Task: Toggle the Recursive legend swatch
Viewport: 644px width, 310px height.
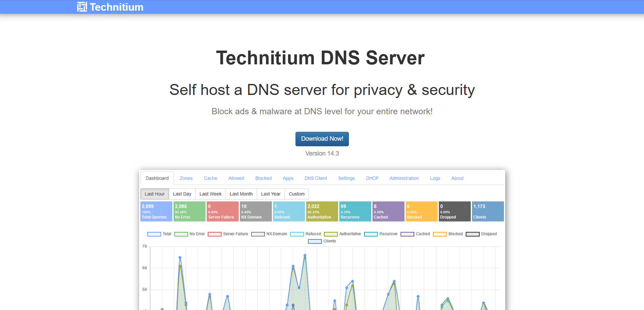Action: 371,234
